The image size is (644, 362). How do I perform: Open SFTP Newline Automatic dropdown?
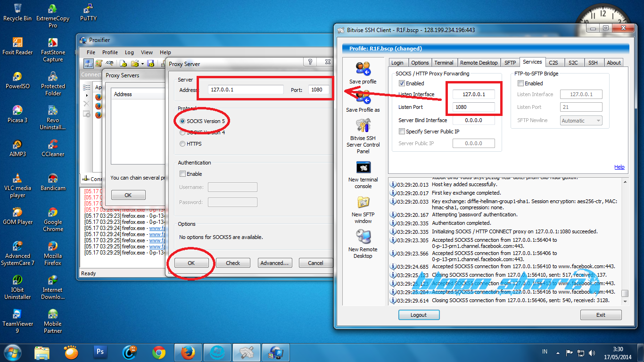581,121
